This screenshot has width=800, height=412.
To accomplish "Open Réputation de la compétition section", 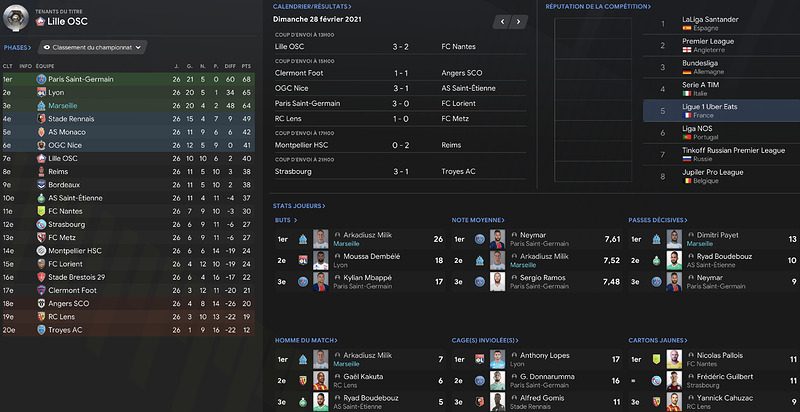I will pos(598,7).
